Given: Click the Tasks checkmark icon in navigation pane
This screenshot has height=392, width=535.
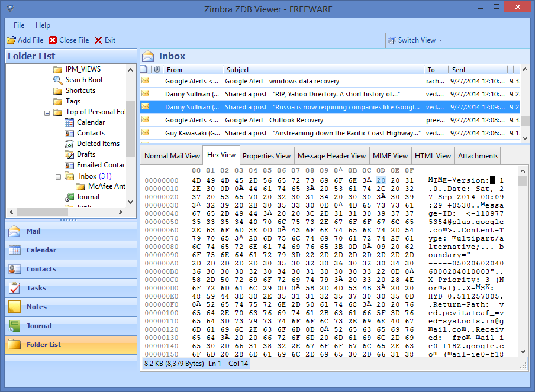Looking at the screenshot, I should click(14, 288).
